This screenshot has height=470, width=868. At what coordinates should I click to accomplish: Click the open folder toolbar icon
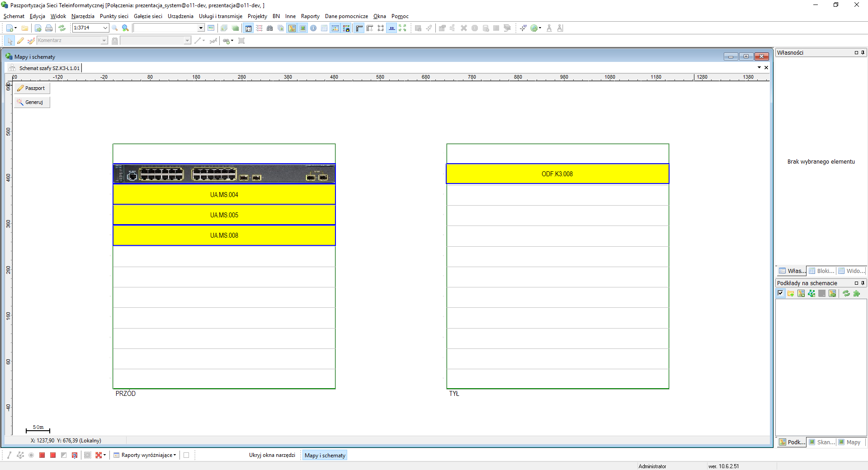(25, 28)
